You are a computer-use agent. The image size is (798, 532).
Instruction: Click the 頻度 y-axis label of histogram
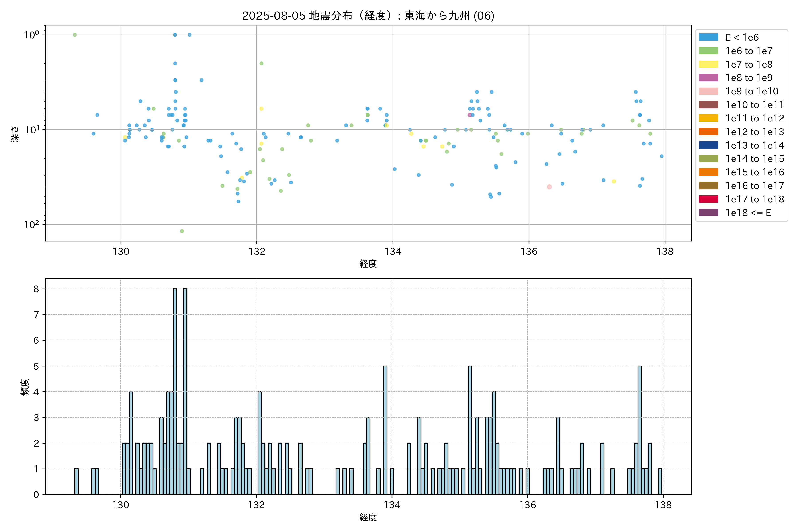pos(25,387)
